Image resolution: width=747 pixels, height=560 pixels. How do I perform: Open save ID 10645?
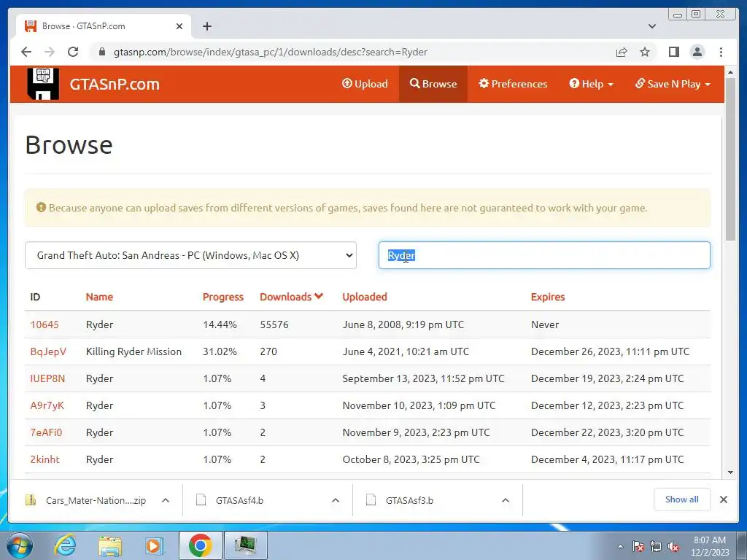(x=44, y=324)
